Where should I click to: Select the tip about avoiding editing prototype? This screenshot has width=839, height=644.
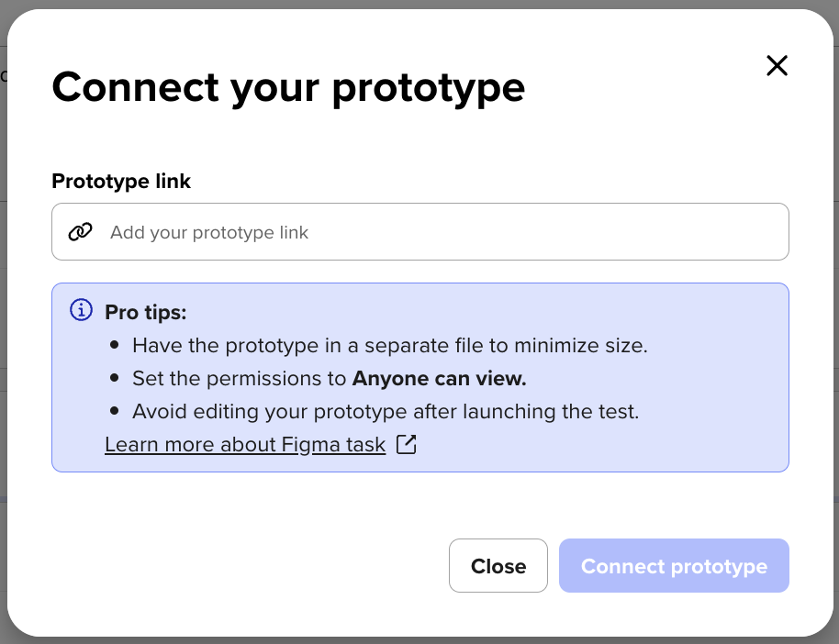click(386, 412)
